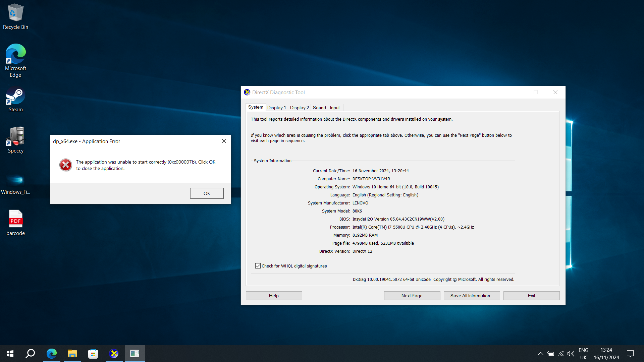Image resolution: width=644 pixels, height=362 pixels.
Task: Click the Help button in DxDiag
Action: (274, 296)
